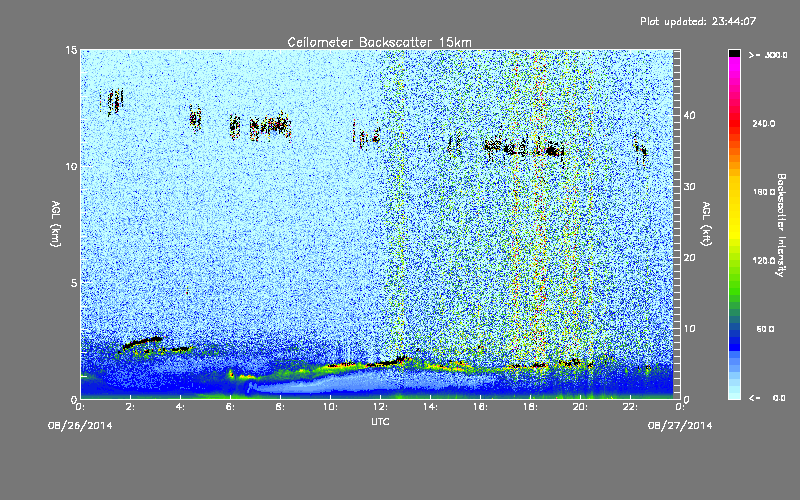Image resolution: width=800 pixels, height=500 pixels.
Task: Click the "180.0" colorbar label
Action: (764, 192)
